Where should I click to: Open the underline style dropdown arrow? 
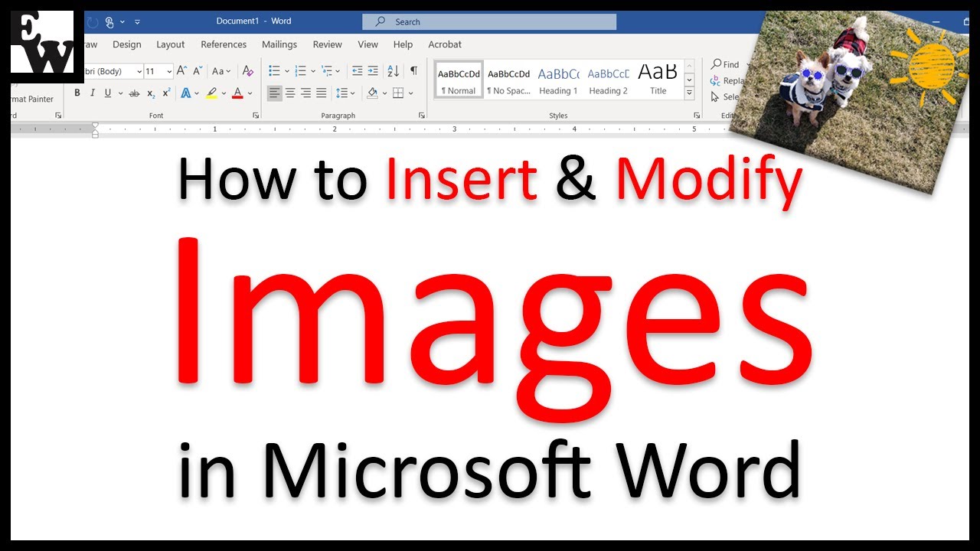[119, 93]
